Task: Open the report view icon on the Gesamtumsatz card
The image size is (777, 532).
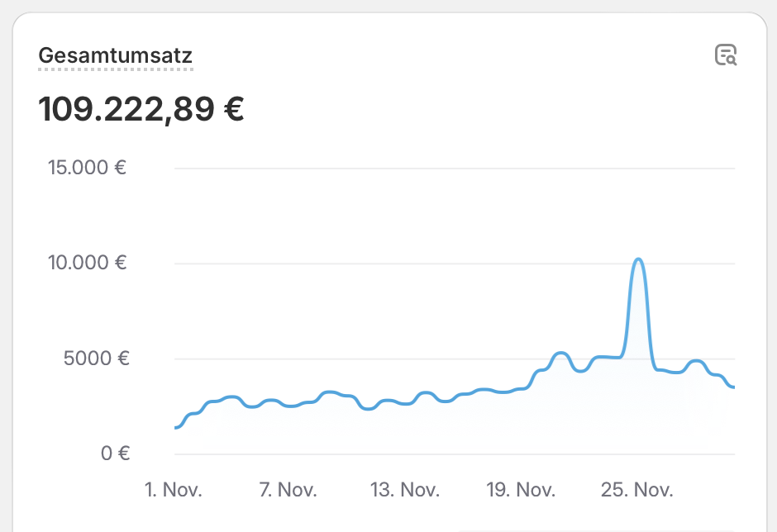Action: (x=726, y=55)
